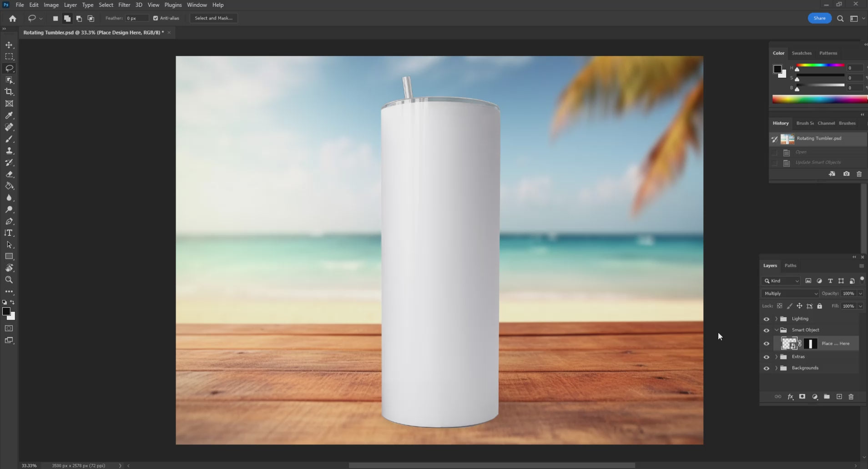Switch to the Patterns tab

tap(828, 53)
